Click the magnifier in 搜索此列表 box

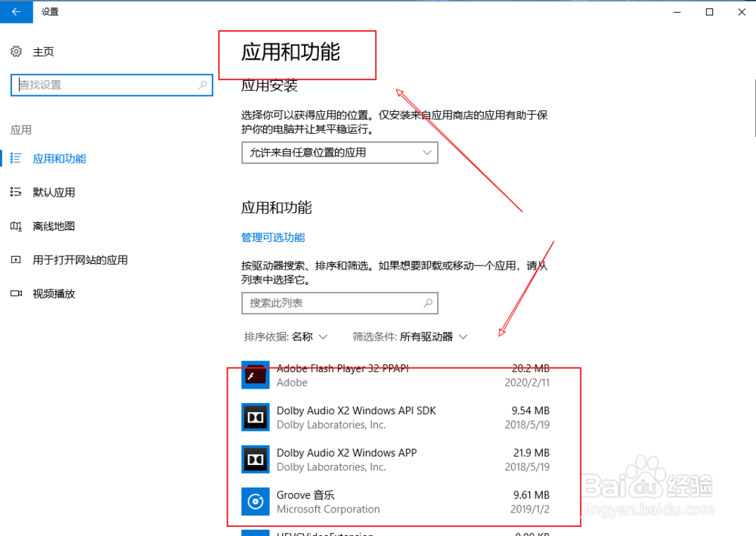(428, 303)
